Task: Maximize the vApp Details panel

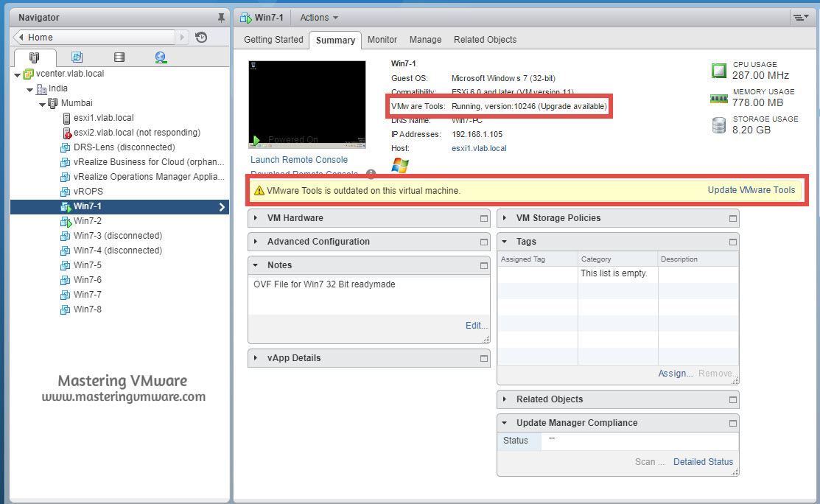Action: tap(484, 359)
